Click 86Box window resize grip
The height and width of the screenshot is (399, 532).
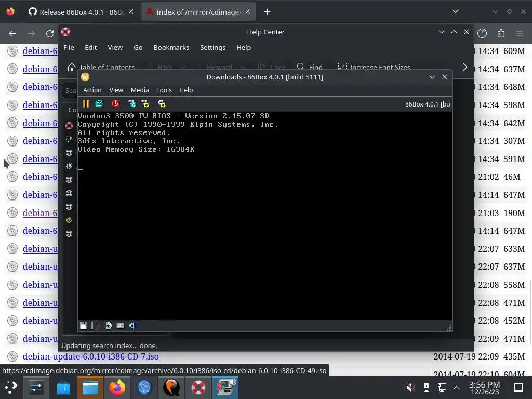pos(449,328)
